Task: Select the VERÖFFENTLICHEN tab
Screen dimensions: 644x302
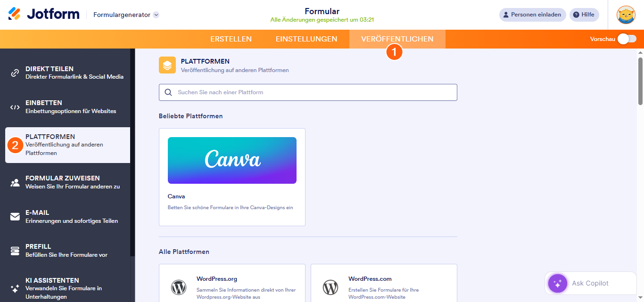Action: coord(397,40)
